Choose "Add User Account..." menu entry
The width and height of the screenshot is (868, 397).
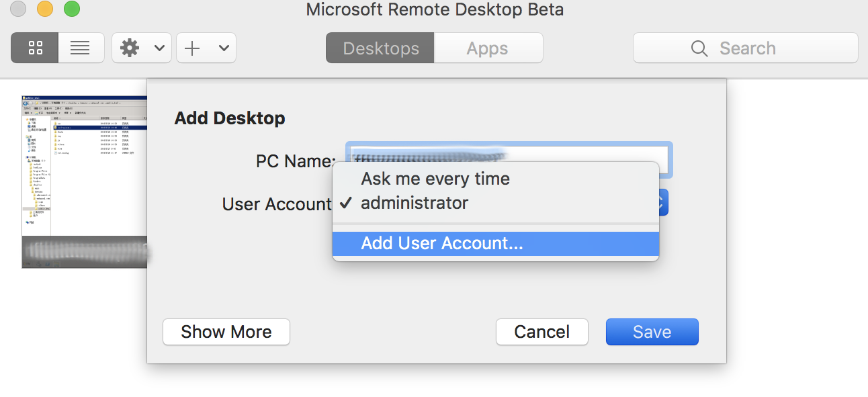pyautogui.click(x=442, y=243)
